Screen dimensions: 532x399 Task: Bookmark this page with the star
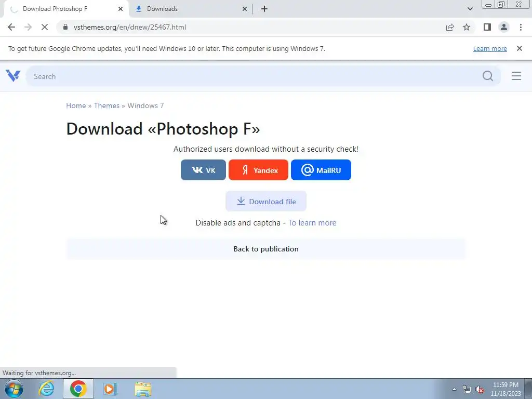click(x=467, y=27)
